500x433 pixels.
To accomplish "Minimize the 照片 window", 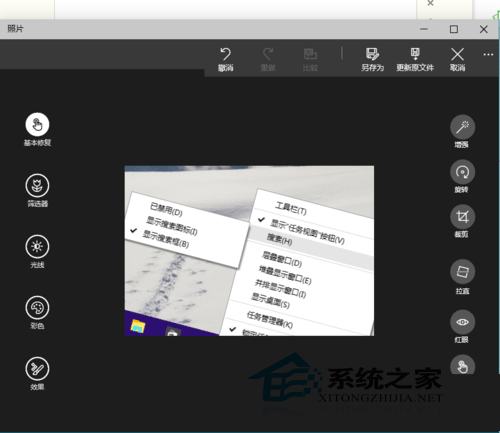I will 424,29.
